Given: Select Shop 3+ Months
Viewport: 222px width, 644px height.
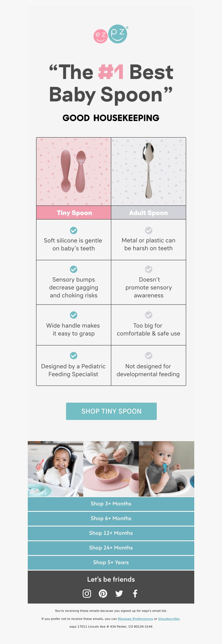Looking at the screenshot, I should pyautogui.click(x=111, y=504).
